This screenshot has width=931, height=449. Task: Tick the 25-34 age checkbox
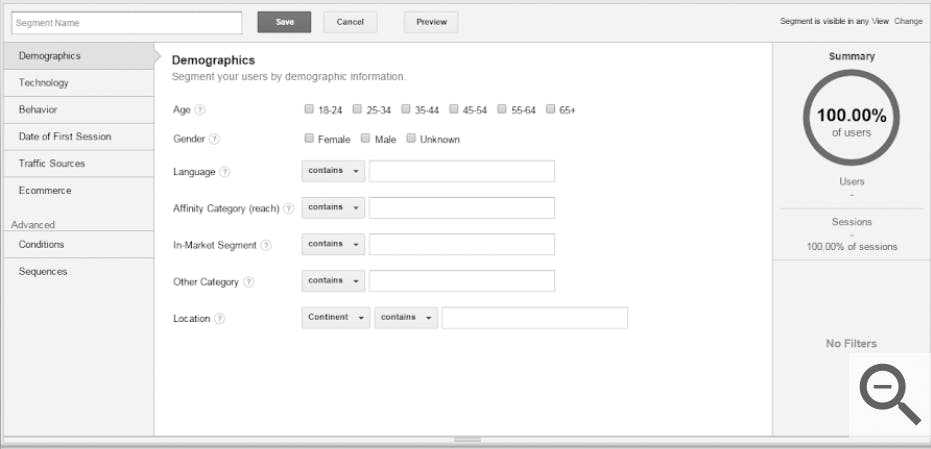357,109
